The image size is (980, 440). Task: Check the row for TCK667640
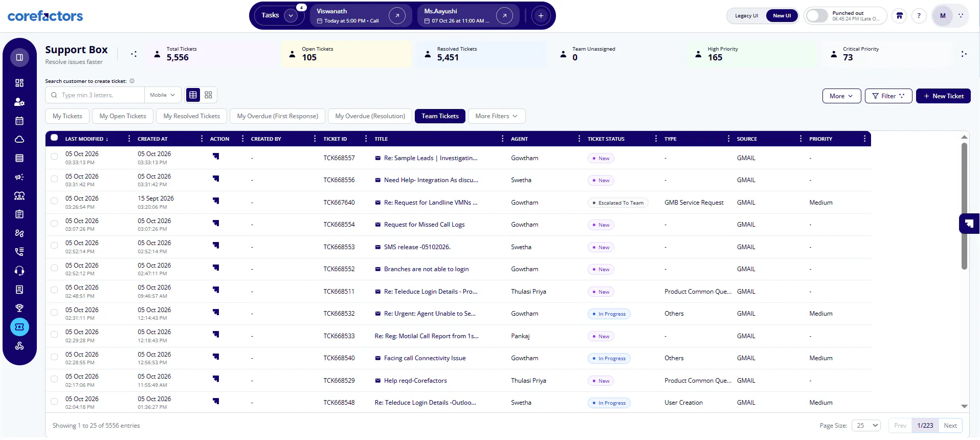pos(54,201)
